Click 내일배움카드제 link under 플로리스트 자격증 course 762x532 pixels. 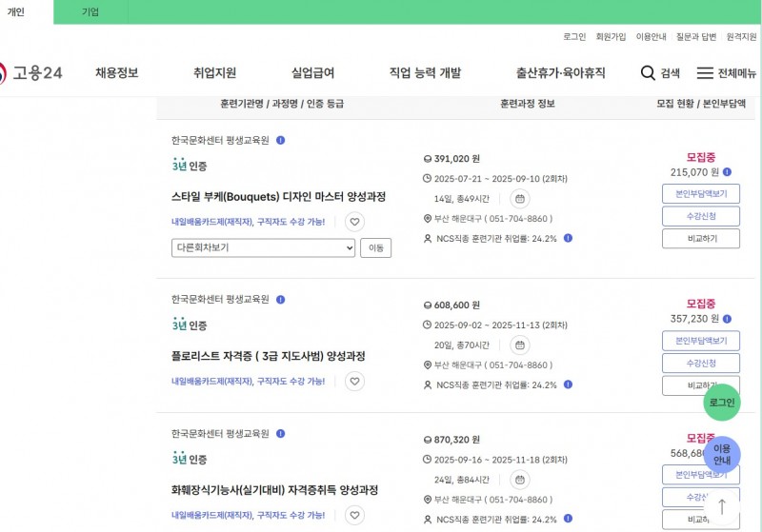coord(248,381)
